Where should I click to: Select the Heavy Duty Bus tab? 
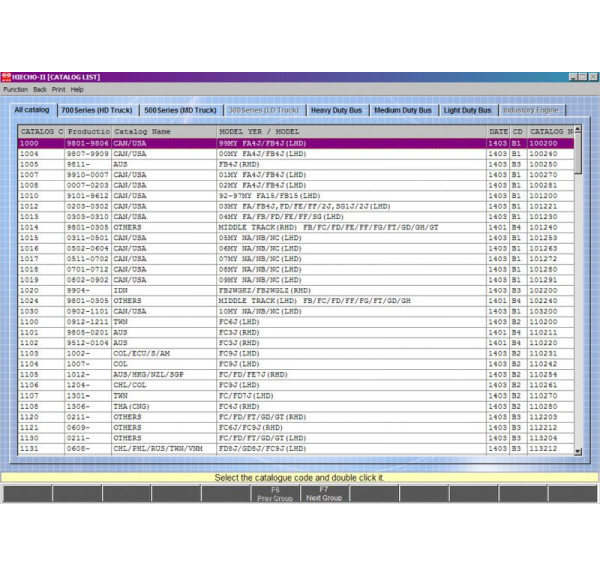337,110
